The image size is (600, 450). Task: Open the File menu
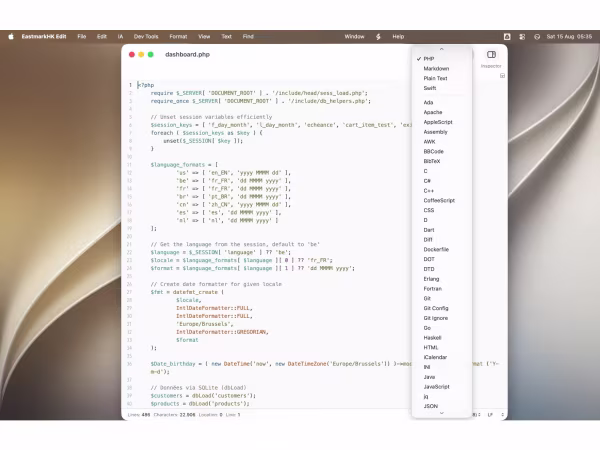82,37
